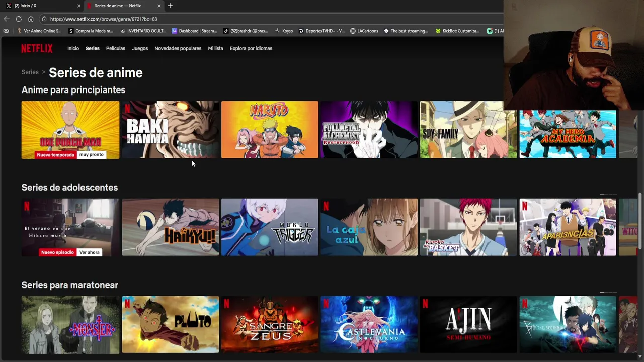This screenshot has height=362, width=644.
Task: Click the address bar URL field
Action: (x=272, y=19)
